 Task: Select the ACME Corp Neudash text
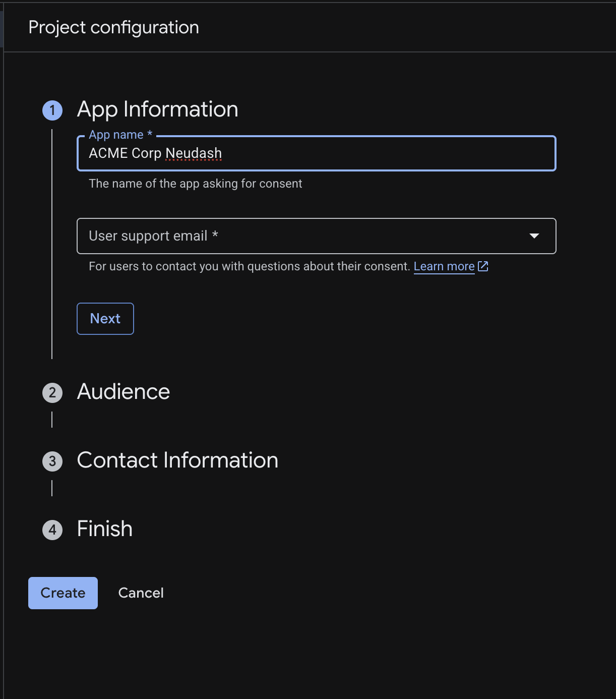pyautogui.click(x=155, y=153)
